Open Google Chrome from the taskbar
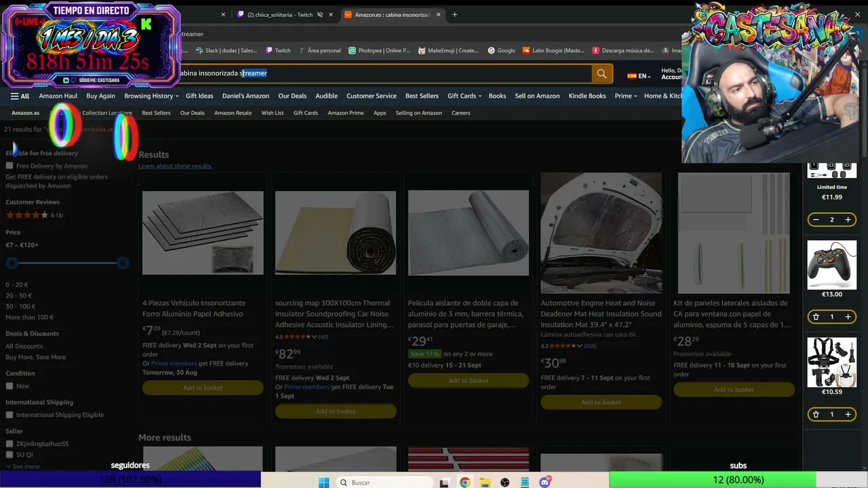 click(x=465, y=483)
